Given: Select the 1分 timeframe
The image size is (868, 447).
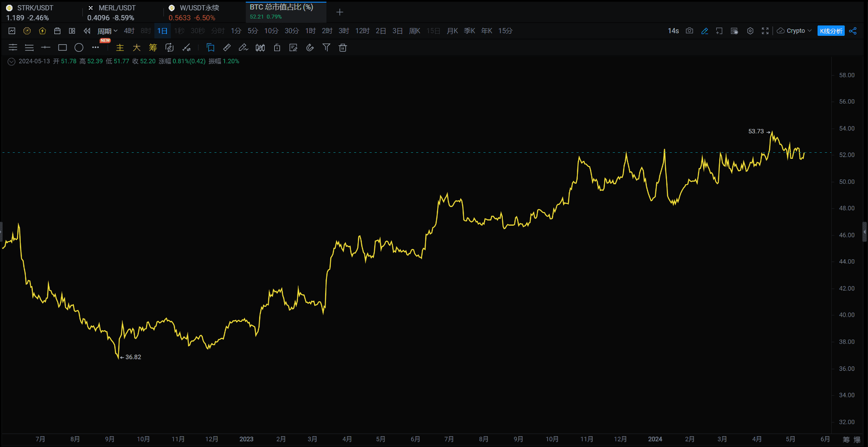Looking at the screenshot, I should pyautogui.click(x=236, y=31).
